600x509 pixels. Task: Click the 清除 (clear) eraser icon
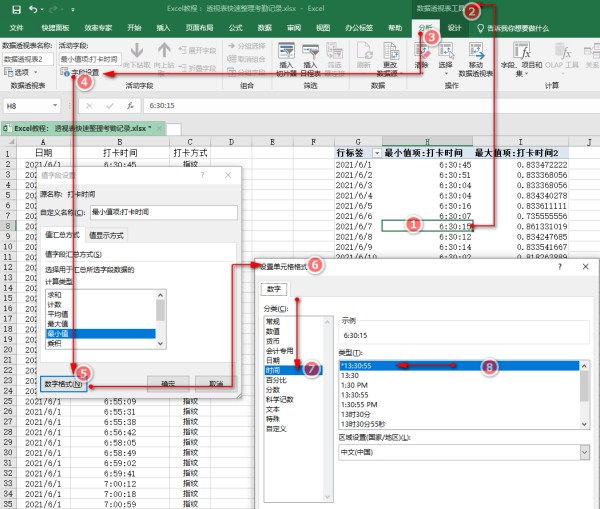click(x=422, y=51)
